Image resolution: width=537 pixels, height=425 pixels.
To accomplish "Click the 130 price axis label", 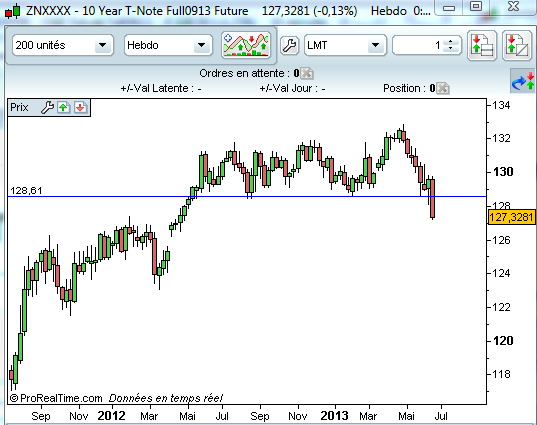I will pyautogui.click(x=503, y=172).
